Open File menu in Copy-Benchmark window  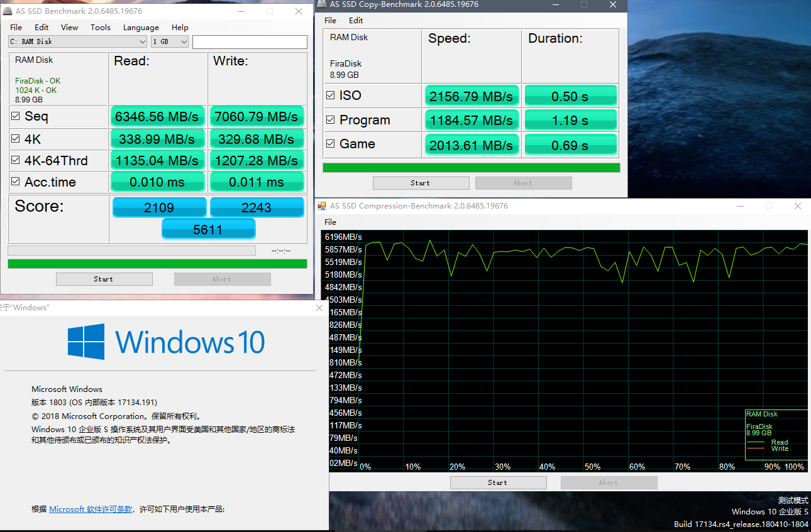(x=331, y=21)
